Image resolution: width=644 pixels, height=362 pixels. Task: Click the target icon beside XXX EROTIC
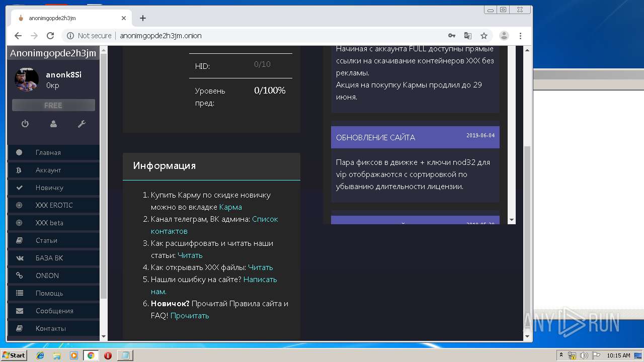[x=19, y=205]
